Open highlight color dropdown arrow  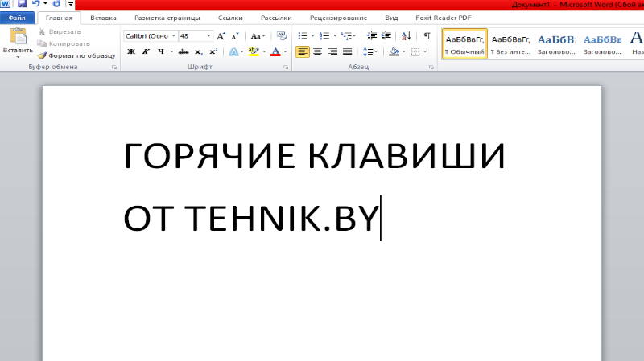click(264, 51)
